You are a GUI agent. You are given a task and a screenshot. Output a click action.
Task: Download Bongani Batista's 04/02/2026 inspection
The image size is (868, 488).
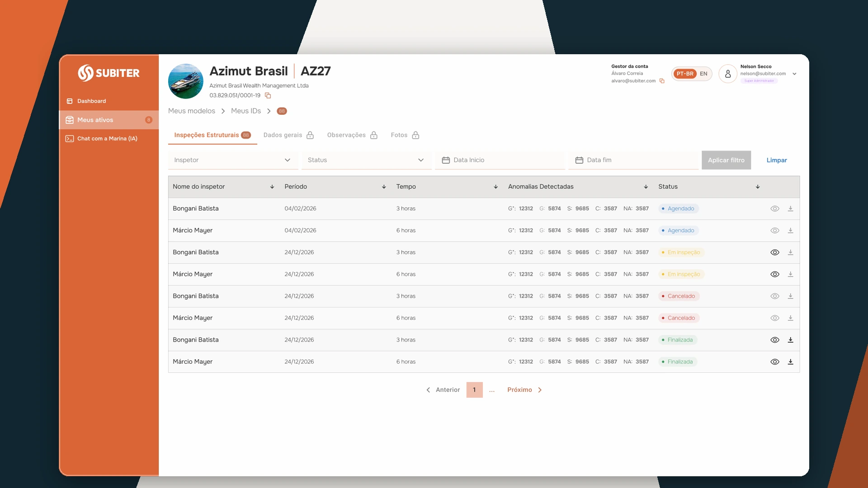click(790, 209)
